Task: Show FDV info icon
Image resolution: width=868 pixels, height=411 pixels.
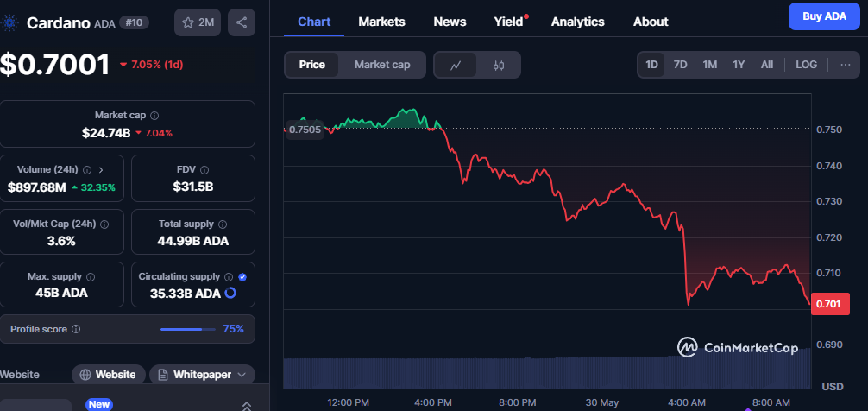Action: coord(204,169)
